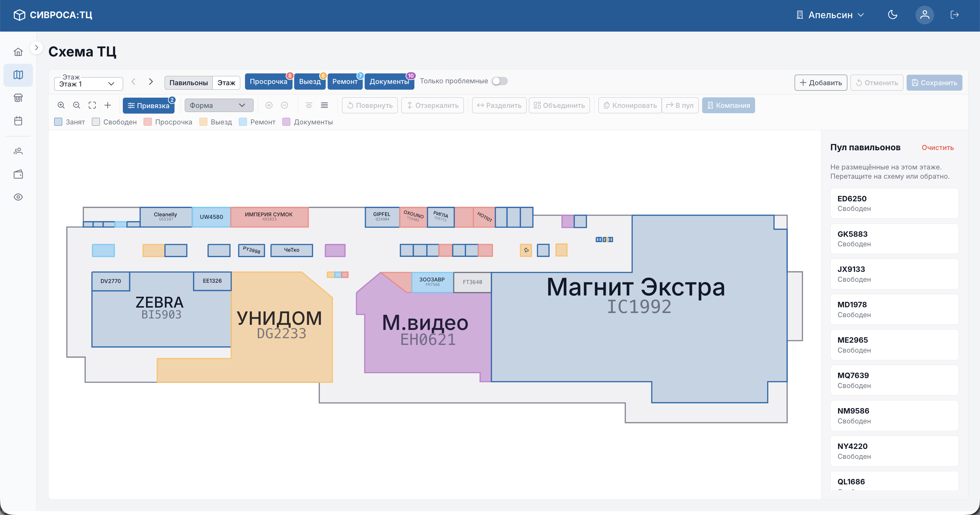Open the Апельсин mall selector dropdown
The image size is (980, 515).
pos(830,15)
